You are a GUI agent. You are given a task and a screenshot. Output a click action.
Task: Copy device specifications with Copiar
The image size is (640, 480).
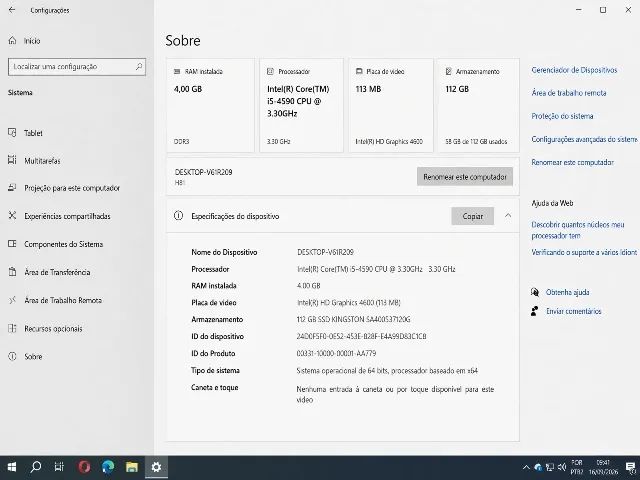(473, 216)
